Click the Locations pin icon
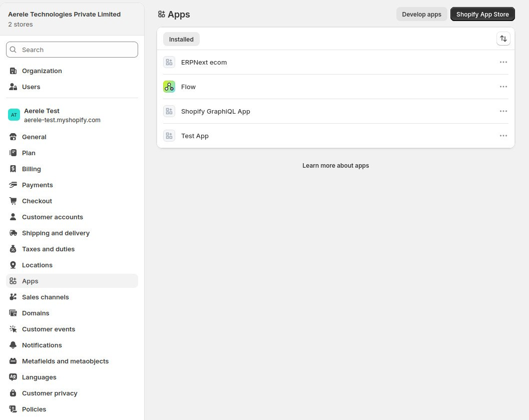This screenshot has width=529, height=420. pyautogui.click(x=13, y=265)
